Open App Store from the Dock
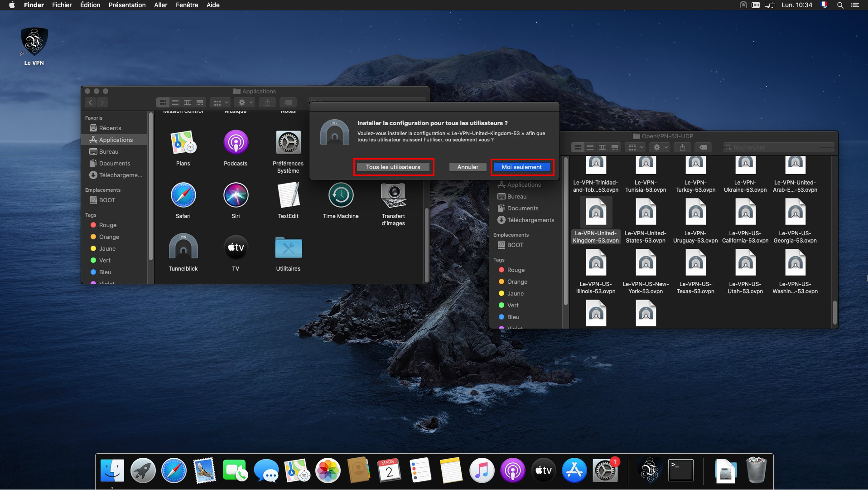Image resolution: width=868 pixels, height=490 pixels. click(574, 471)
